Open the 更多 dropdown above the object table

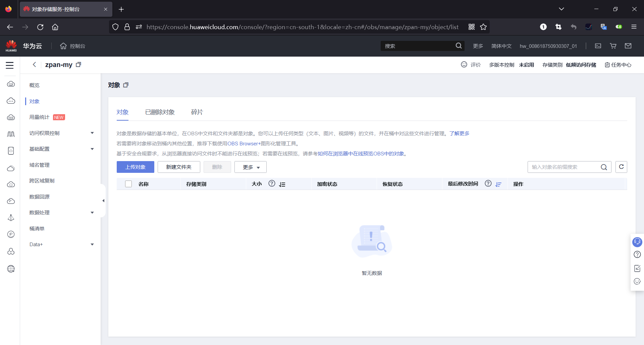(250, 167)
